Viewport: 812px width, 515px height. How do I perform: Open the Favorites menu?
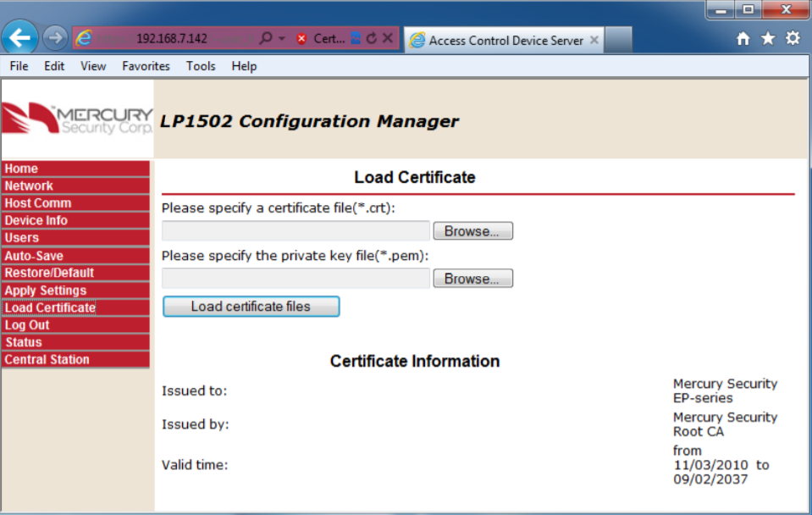tap(146, 66)
